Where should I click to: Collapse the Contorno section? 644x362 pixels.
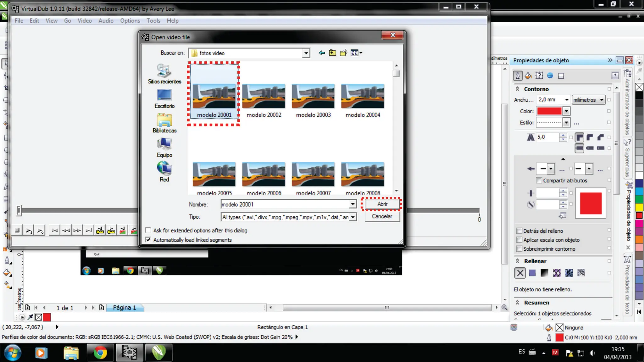(x=517, y=89)
